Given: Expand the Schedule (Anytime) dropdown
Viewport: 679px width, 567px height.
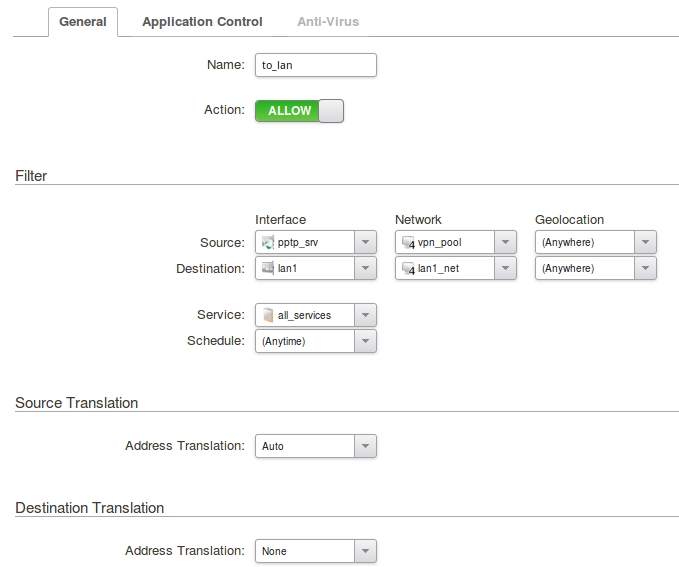Looking at the screenshot, I should [x=365, y=341].
